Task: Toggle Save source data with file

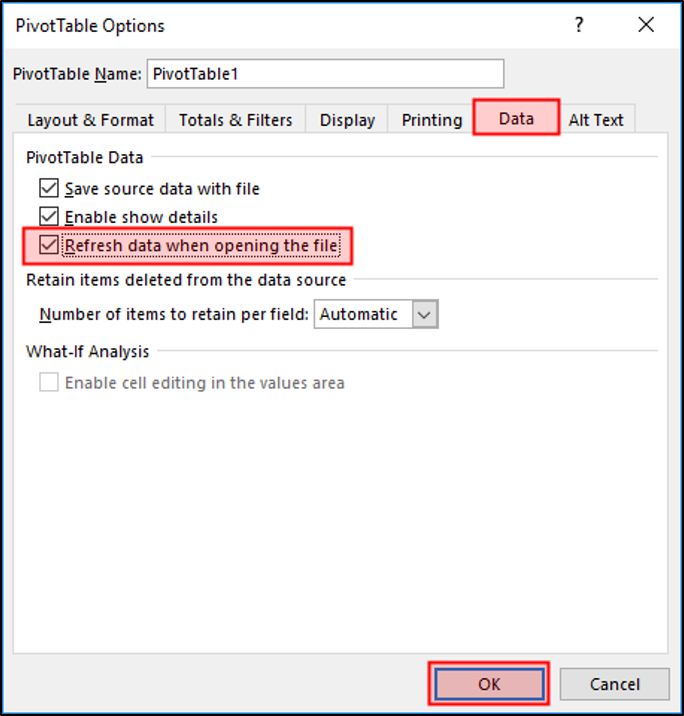Action: click(x=49, y=188)
